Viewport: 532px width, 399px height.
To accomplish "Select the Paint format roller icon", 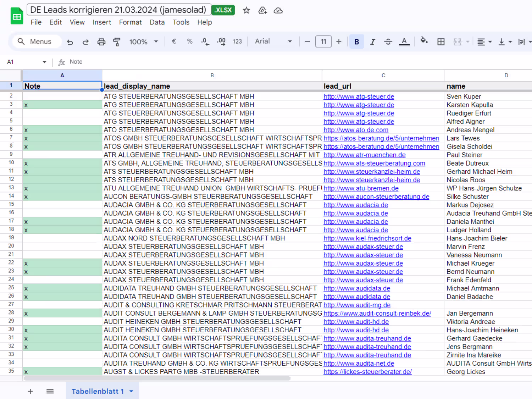I will [x=117, y=42].
